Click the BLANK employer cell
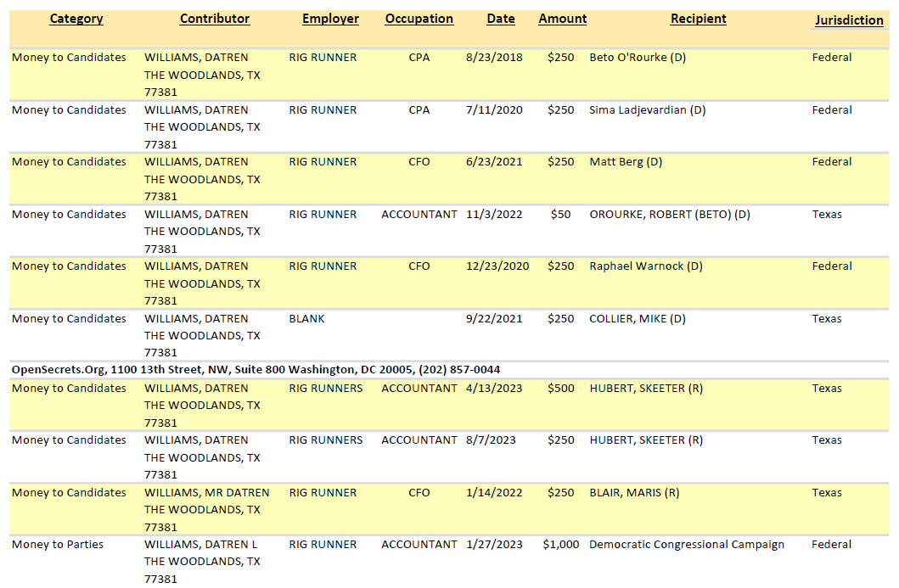This screenshot has height=588, width=899. pyautogui.click(x=306, y=319)
